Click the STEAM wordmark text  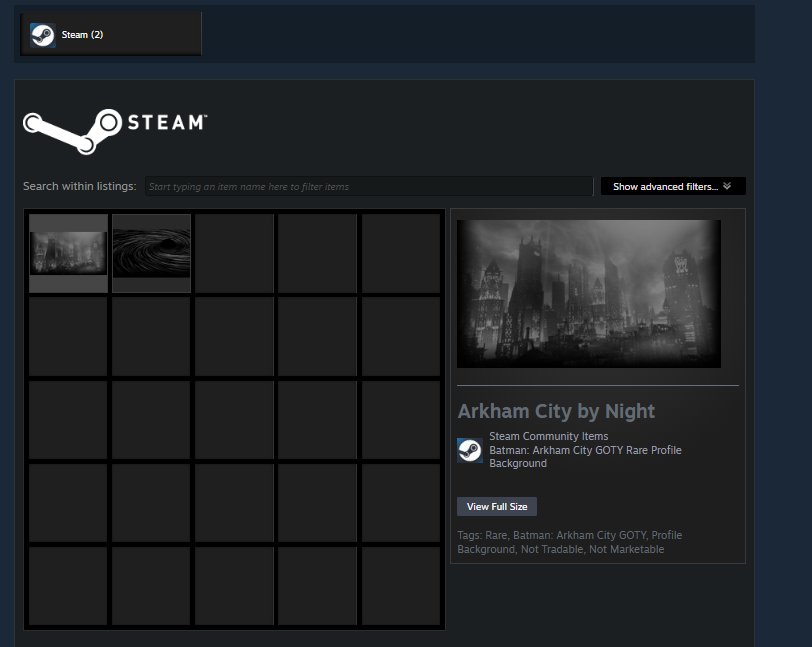point(167,122)
